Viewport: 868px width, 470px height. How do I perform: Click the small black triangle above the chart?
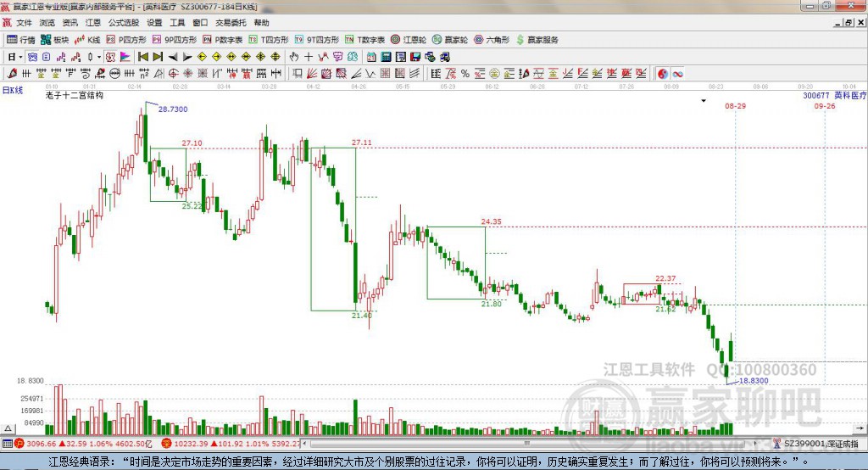tap(704, 101)
